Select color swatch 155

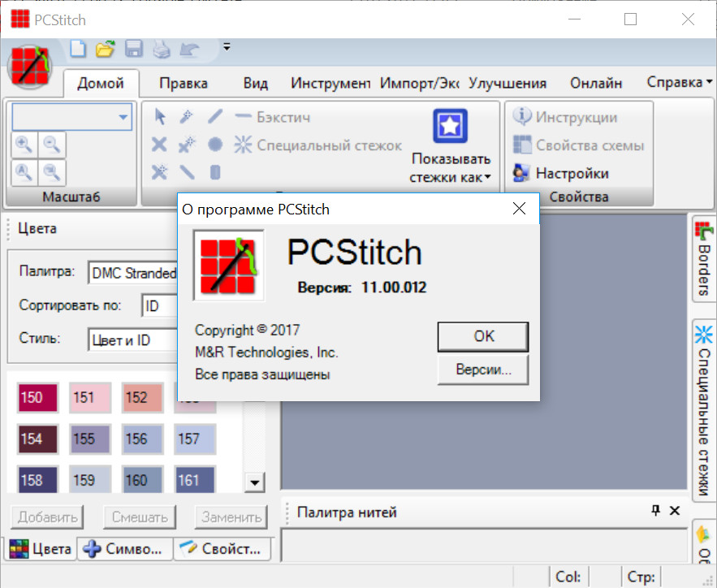90,439
